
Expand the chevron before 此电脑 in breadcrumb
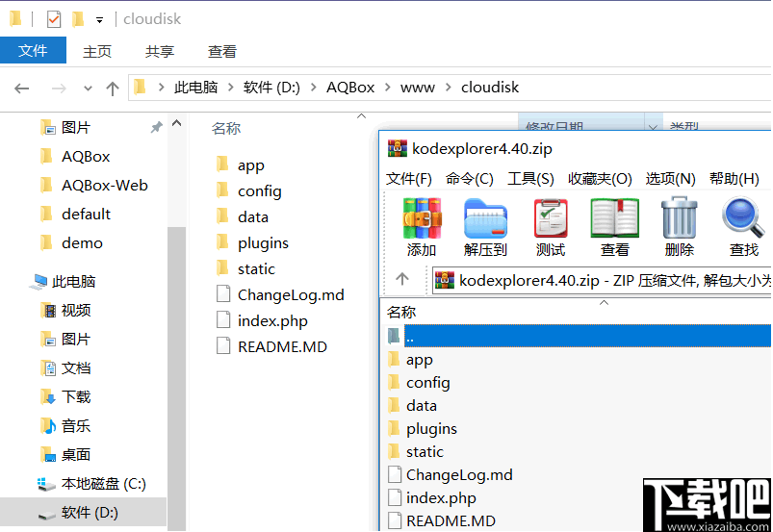pyautogui.click(x=161, y=88)
